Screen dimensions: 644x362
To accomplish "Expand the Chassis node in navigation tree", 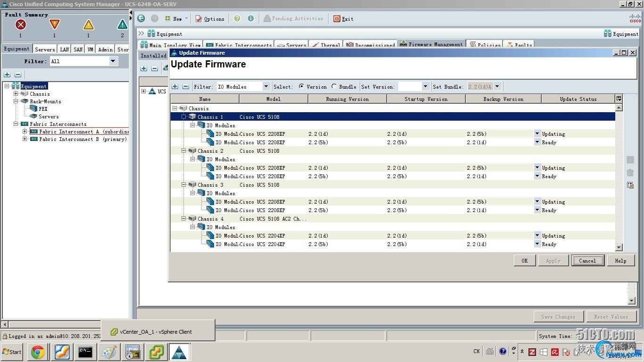I will point(17,94).
